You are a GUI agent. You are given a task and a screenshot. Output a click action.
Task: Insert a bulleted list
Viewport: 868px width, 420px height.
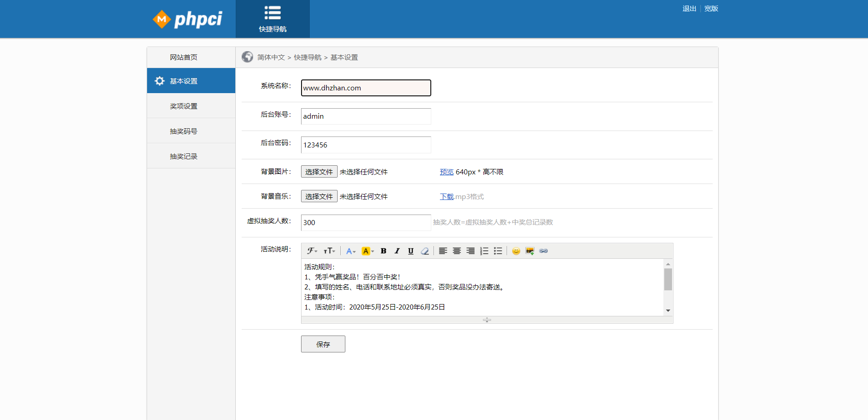498,251
